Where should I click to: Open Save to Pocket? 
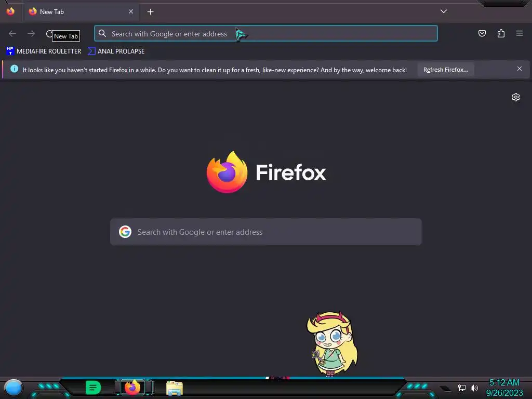[482, 33]
